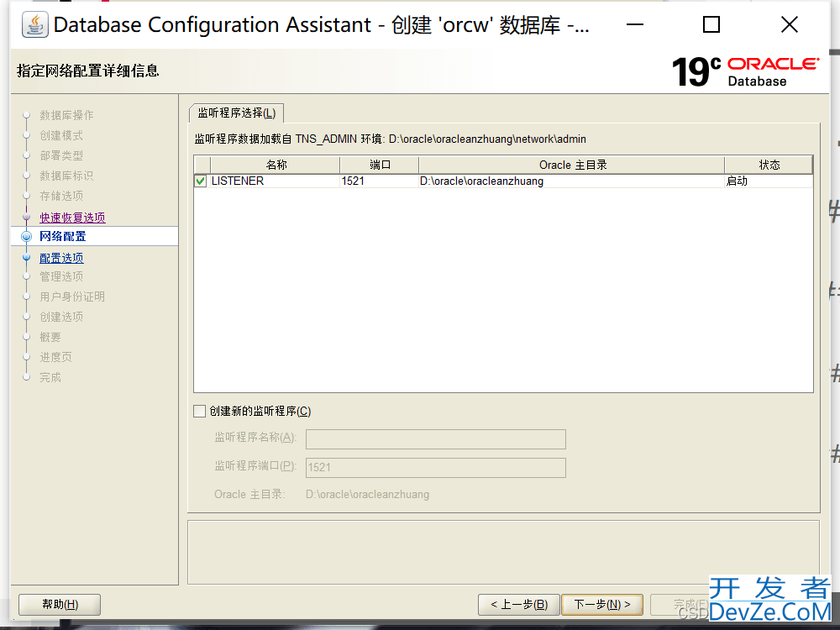Toggle the LISTENER row checkbox
840x630 pixels.
pos(201,181)
